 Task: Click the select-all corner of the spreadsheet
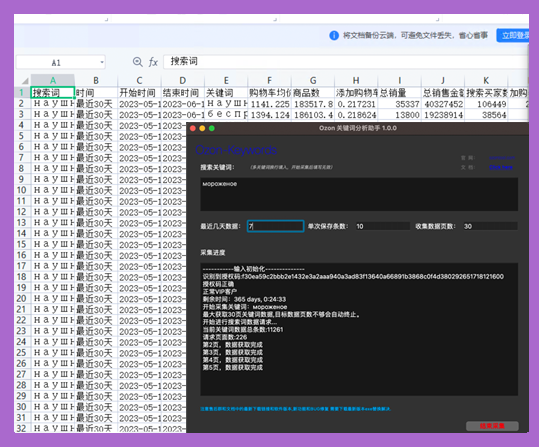tap(25, 81)
